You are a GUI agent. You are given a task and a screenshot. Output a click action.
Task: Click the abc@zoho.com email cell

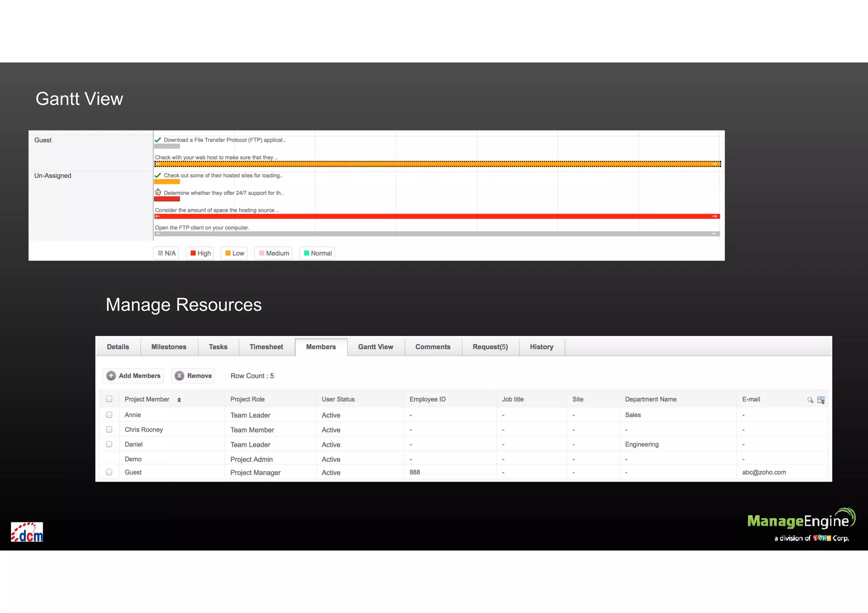coord(764,472)
